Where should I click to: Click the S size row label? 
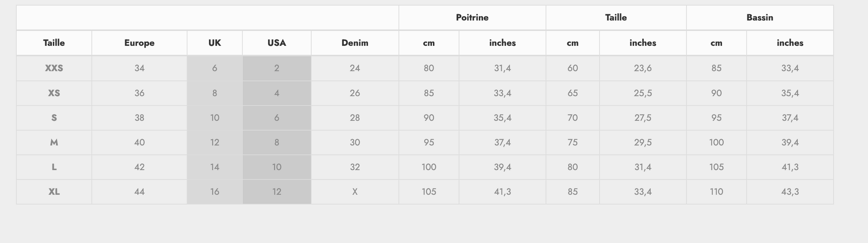click(54, 118)
